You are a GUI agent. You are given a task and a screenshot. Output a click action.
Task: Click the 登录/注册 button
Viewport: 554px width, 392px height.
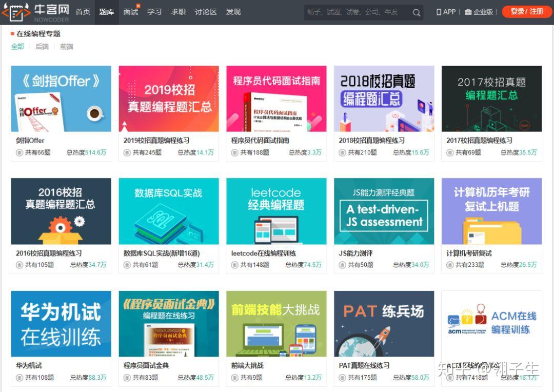click(x=526, y=12)
